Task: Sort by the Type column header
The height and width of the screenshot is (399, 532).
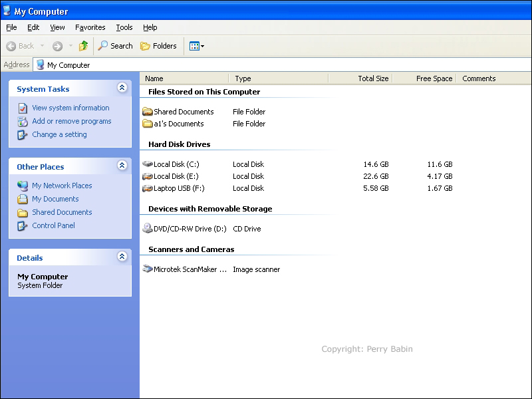Action: [278, 78]
